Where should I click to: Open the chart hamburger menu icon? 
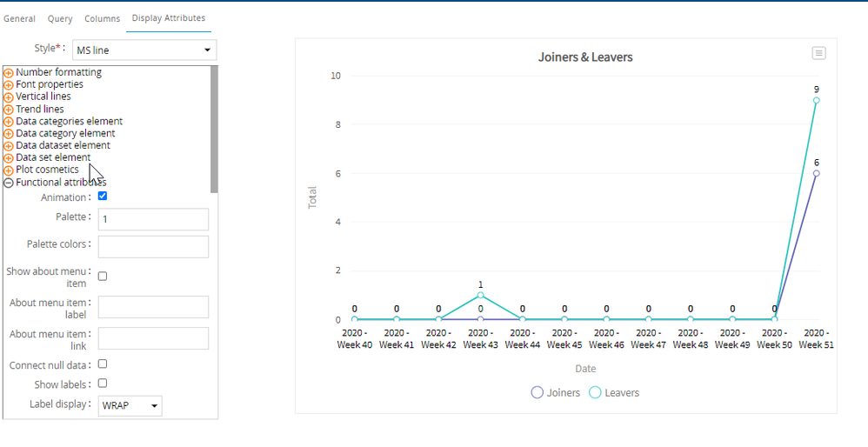[818, 53]
